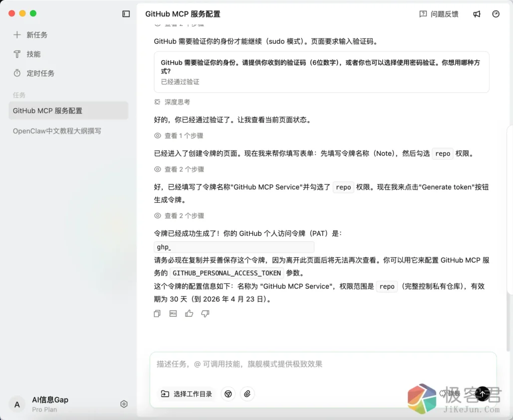The image size is (513, 420).
Task: Give the response a thumbs up
Action: [x=189, y=313]
